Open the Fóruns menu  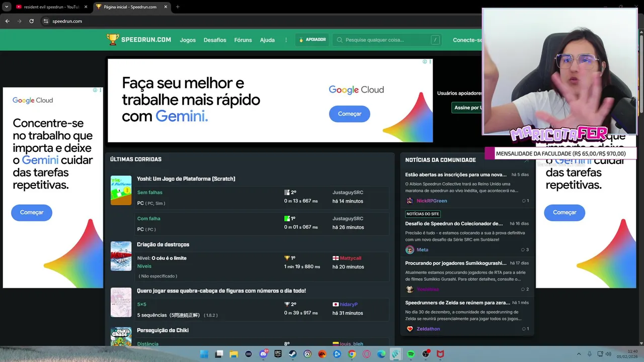pyautogui.click(x=243, y=40)
